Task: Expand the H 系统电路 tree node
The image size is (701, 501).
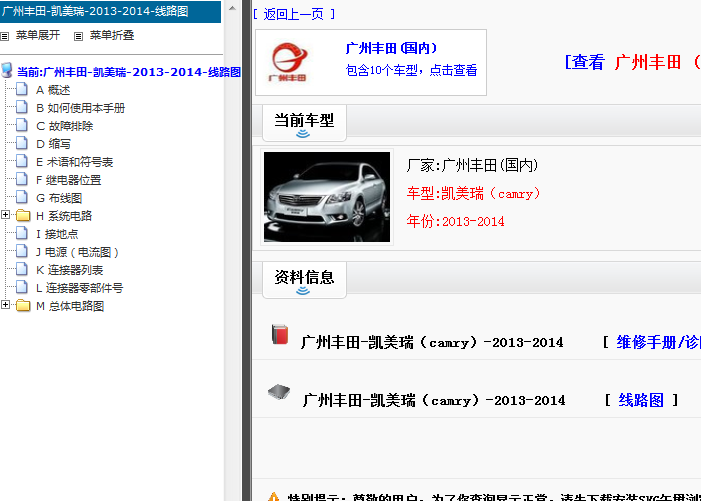Action: pos(5,215)
